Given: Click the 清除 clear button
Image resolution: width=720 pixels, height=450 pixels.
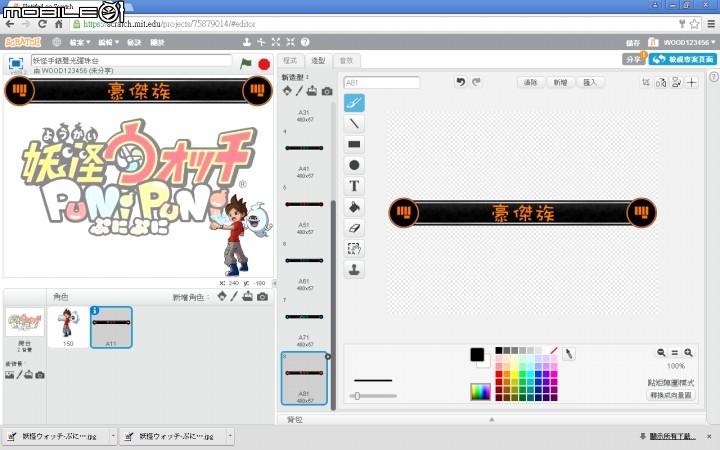Looking at the screenshot, I should [x=530, y=82].
